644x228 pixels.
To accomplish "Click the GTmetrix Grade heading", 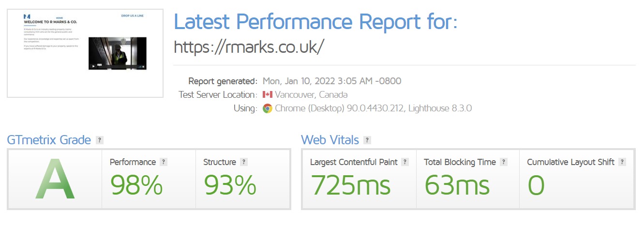I will (49, 140).
